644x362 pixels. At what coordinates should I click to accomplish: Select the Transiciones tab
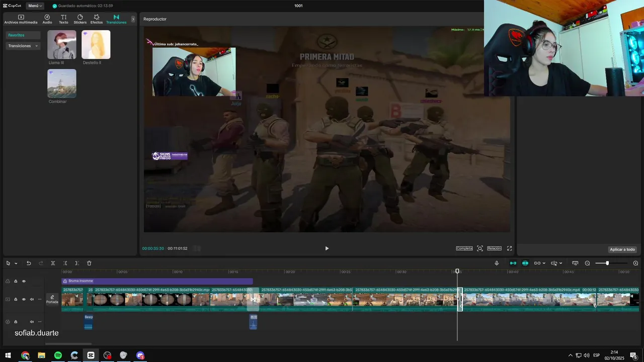[x=116, y=19]
